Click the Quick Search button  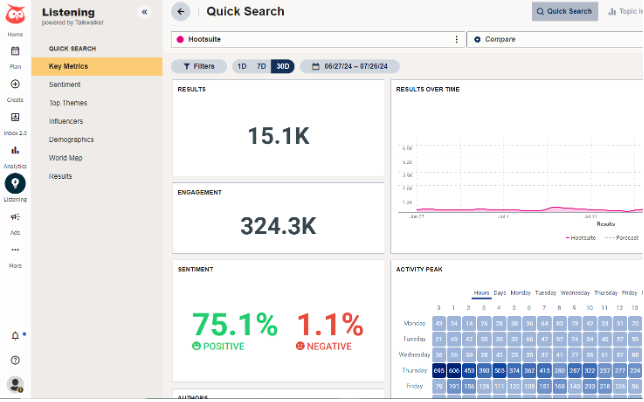click(565, 12)
